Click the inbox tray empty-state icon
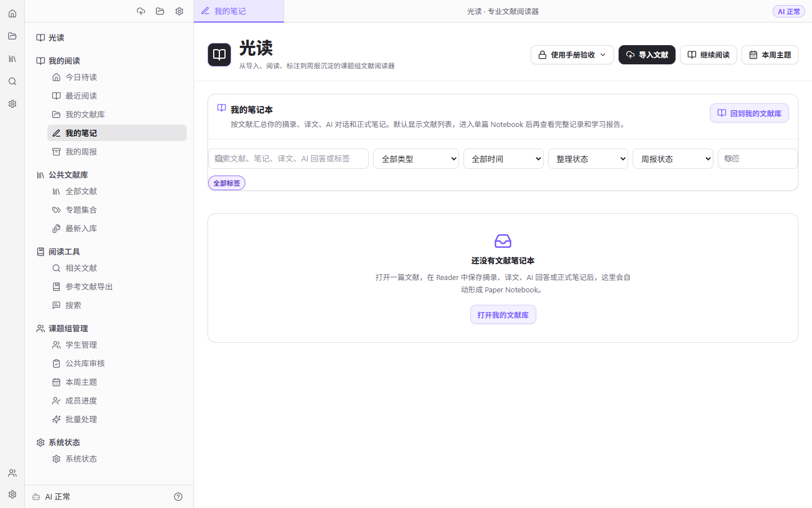The width and height of the screenshot is (812, 508). [x=503, y=241]
